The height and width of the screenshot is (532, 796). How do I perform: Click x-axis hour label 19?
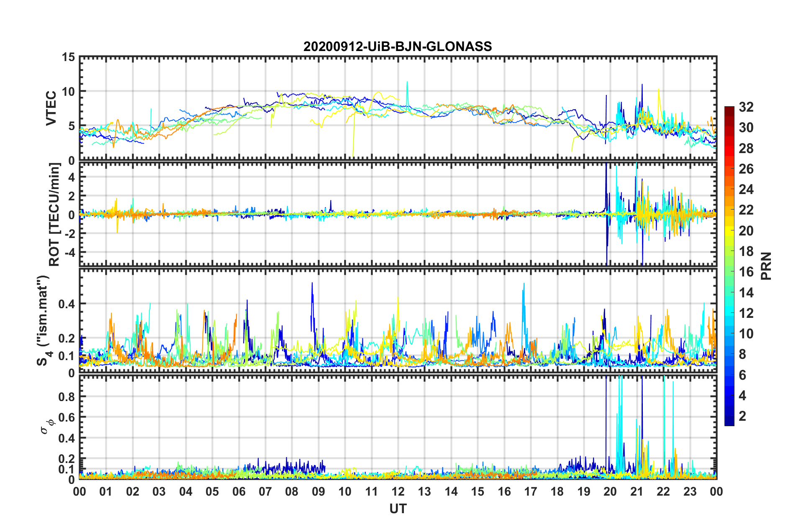point(584,492)
